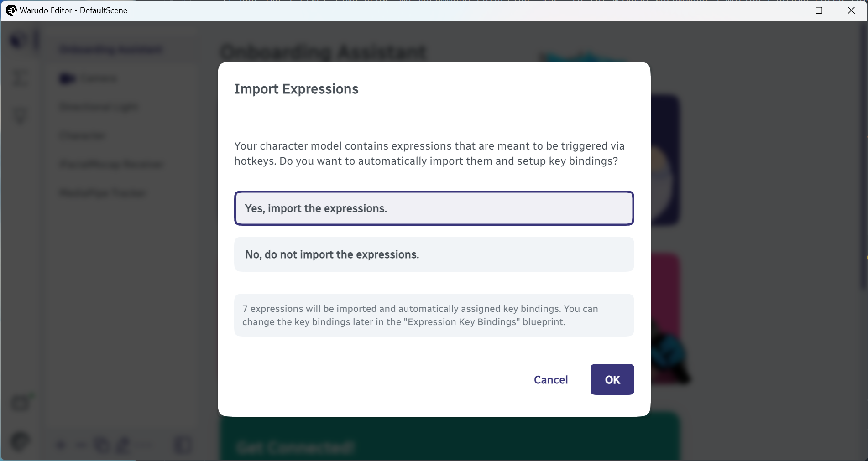
Task: Click the blurred green Get Connected banner
Action: 450,437
